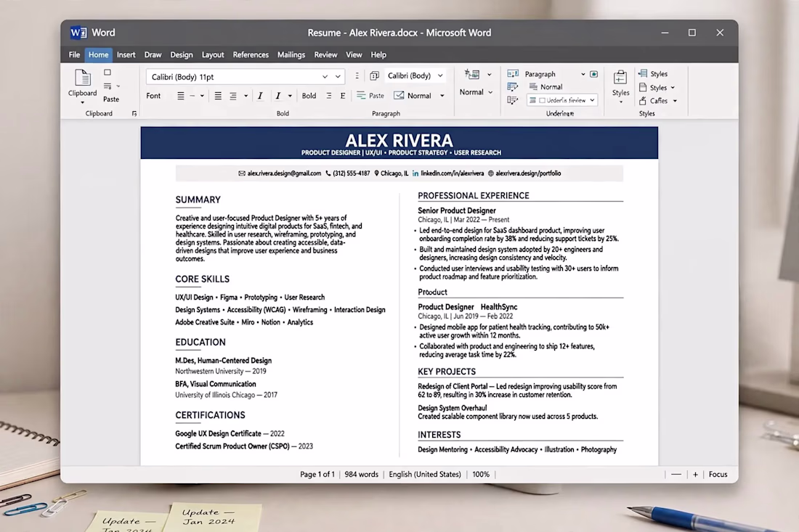
Task: Open the Mailings tab
Action: (x=291, y=55)
